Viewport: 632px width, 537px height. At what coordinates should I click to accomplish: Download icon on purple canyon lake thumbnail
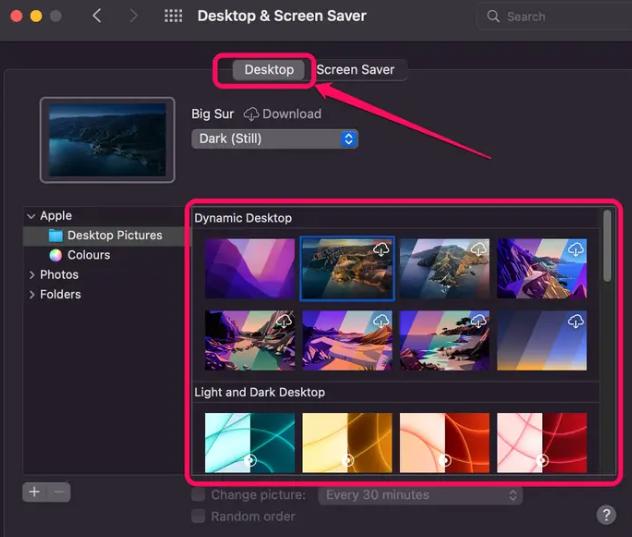[284, 321]
